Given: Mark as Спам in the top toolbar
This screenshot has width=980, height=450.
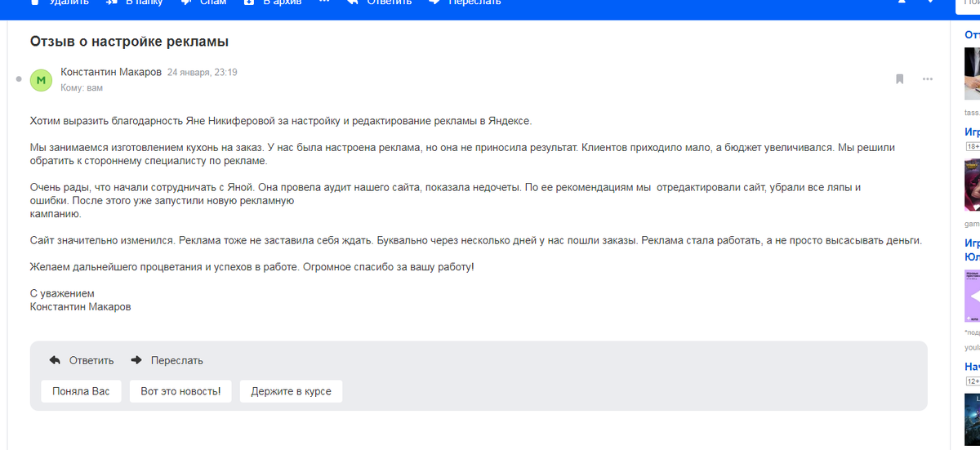Looking at the screenshot, I should click(203, 2).
